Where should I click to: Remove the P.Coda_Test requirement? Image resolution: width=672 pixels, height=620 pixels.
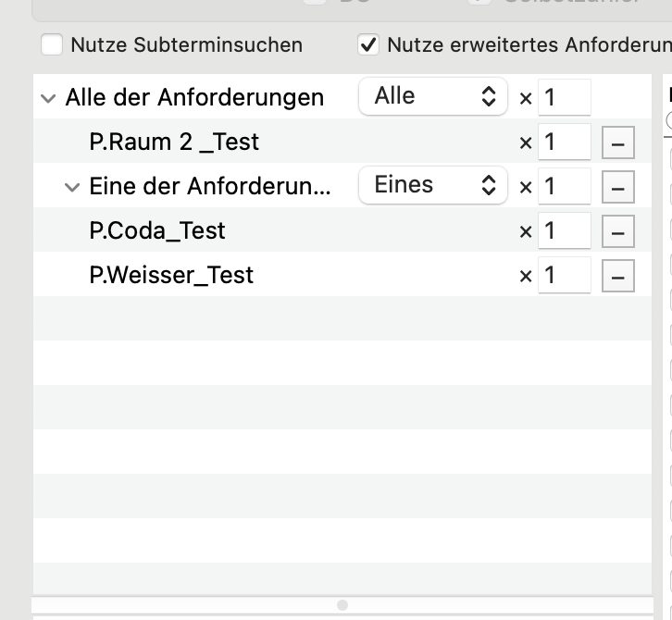[x=618, y=231]
